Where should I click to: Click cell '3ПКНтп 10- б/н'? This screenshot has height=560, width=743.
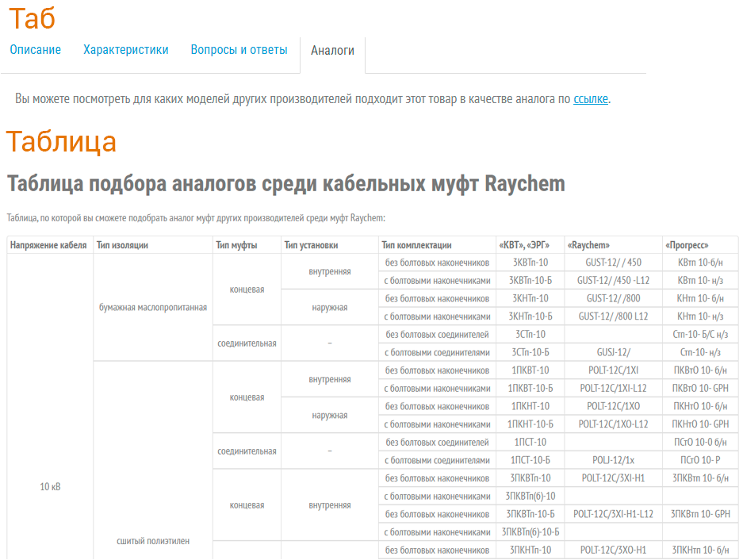700,550
